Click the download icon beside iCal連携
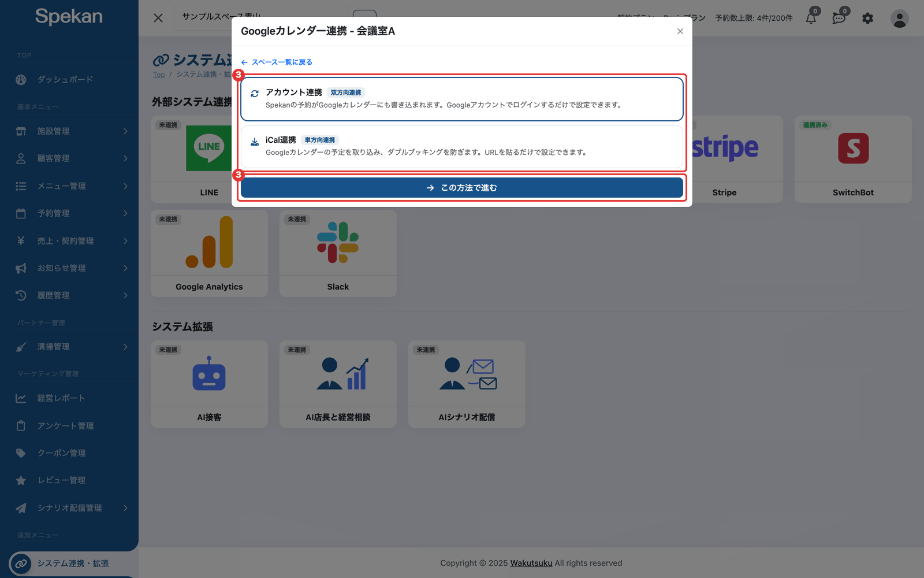924x578 pixels. pyautogui.click(x=255, y=142)
